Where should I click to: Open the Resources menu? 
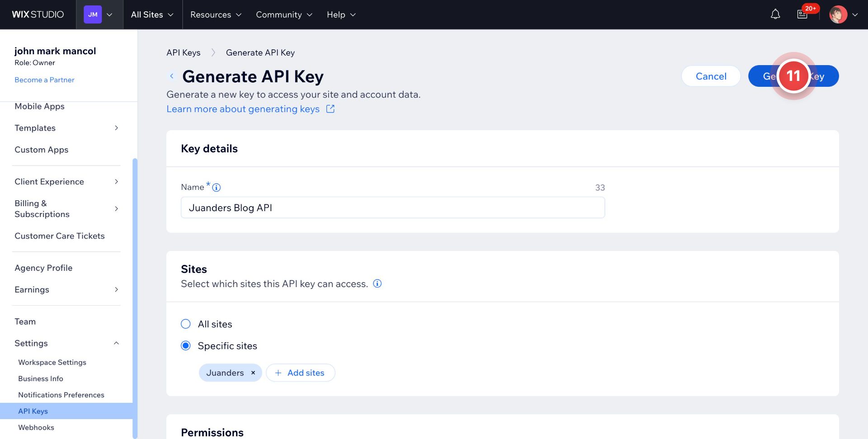point(216,14)
